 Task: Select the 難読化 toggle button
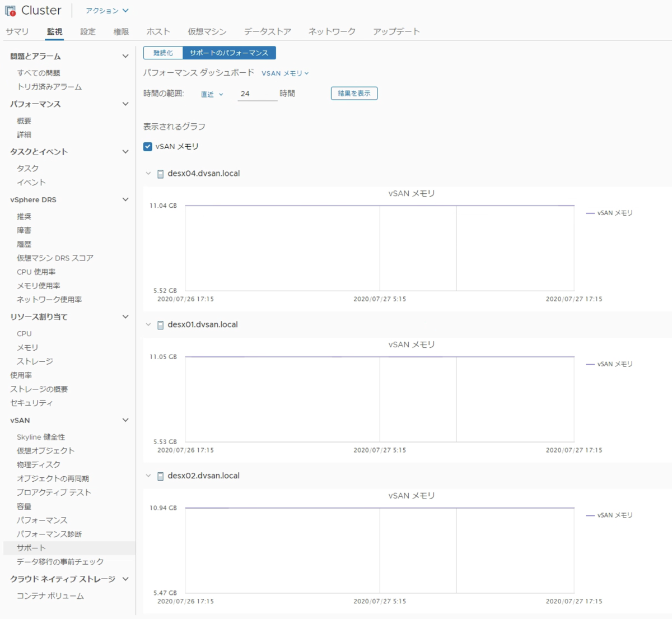(163, 53)
